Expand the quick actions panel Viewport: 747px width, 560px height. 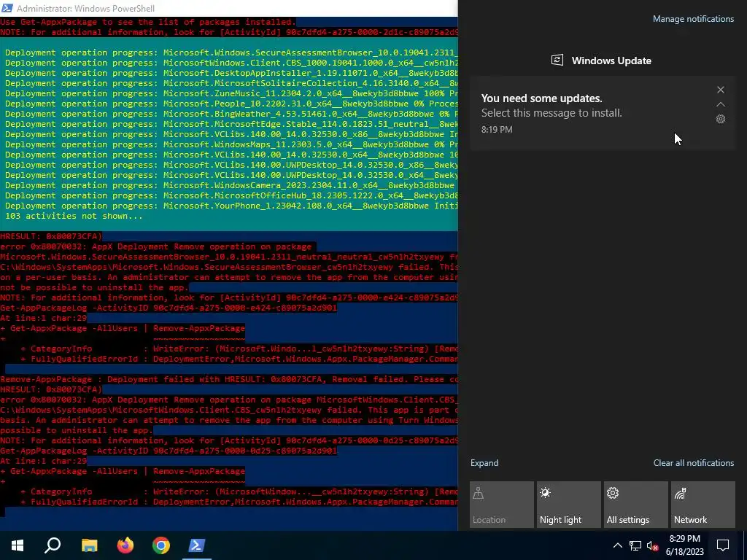click(x=484, y=463)
